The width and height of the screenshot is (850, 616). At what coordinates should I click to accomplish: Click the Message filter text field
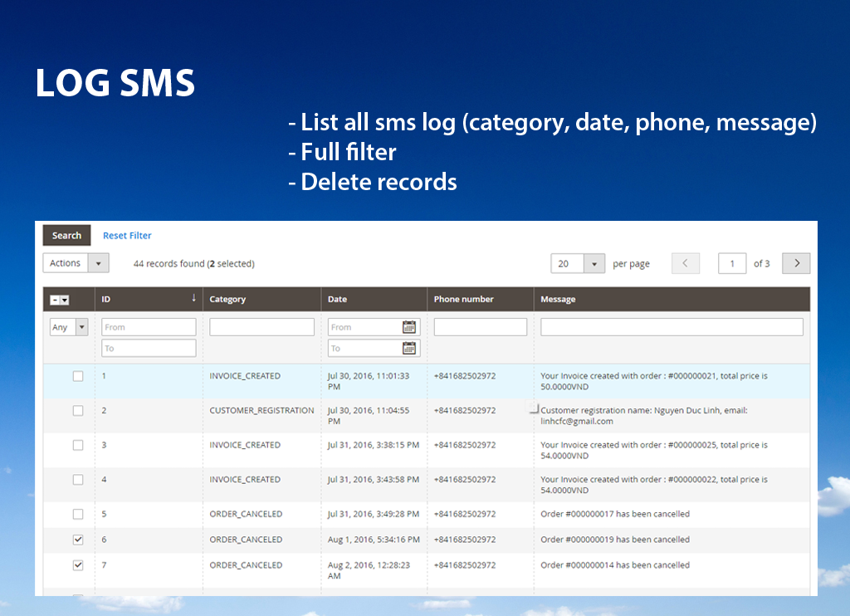[x=672, y=326]
